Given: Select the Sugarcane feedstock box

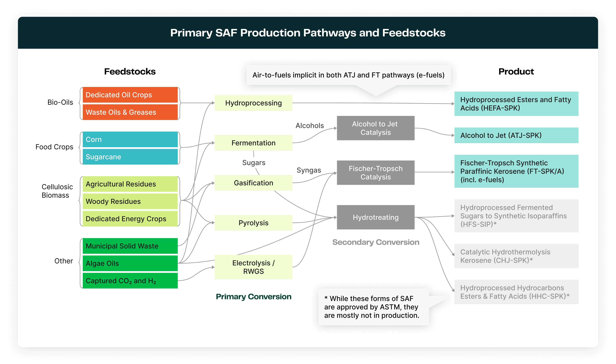Looking at the screenshot, I should pyautogui.click(x=130, y=157).
